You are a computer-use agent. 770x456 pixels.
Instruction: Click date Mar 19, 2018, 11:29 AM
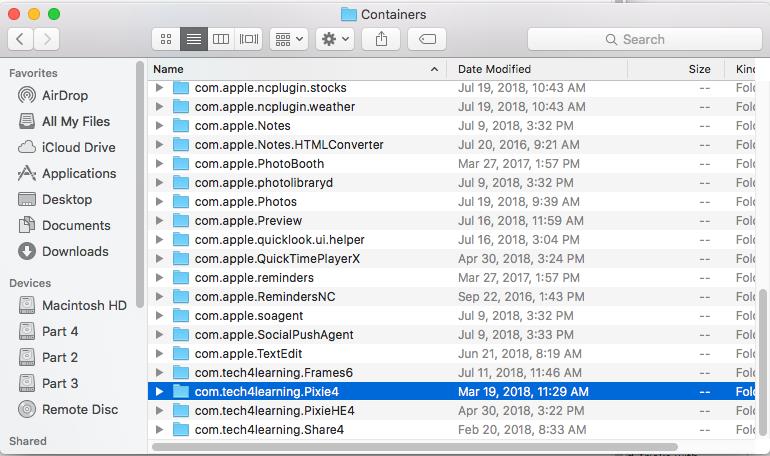(523, 392)
